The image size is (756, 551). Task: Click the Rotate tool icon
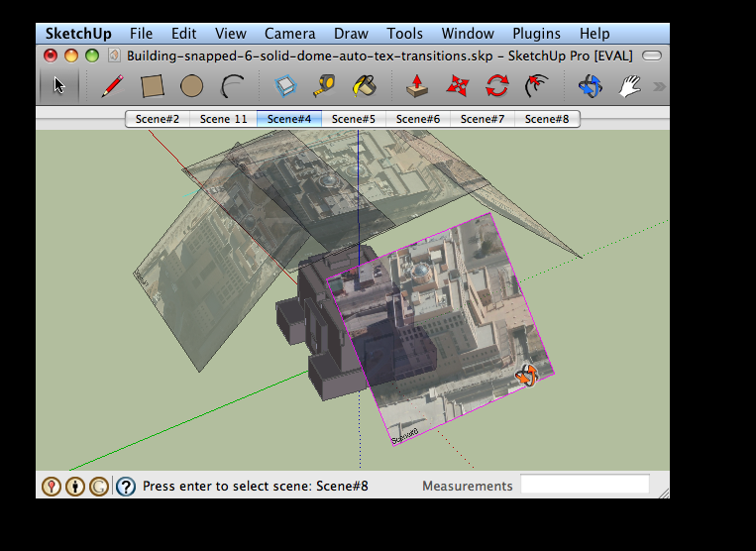coord(496,86)
